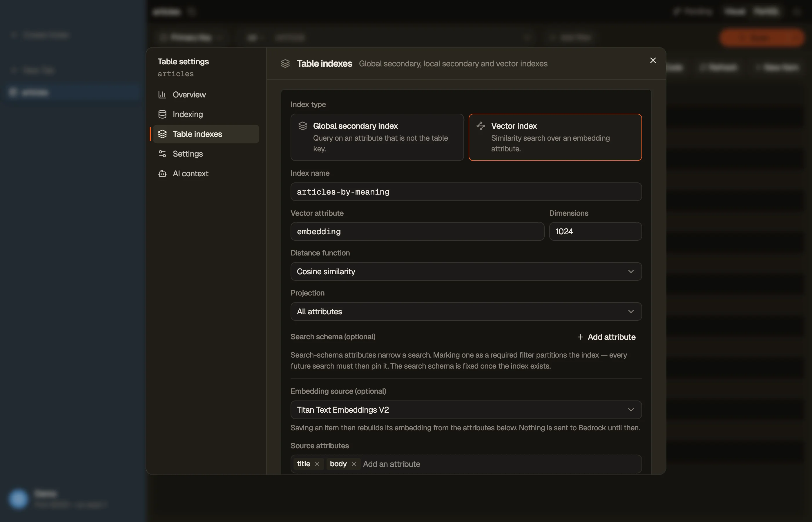Click the Source attributes label
The height and width of the screenshot is (522, 812).
coord(320,446)
